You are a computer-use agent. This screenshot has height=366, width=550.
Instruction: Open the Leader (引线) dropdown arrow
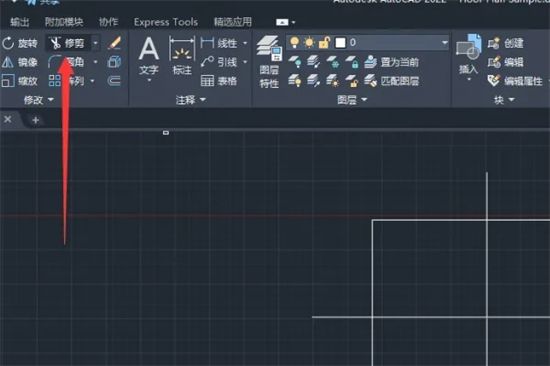(245, 62)
